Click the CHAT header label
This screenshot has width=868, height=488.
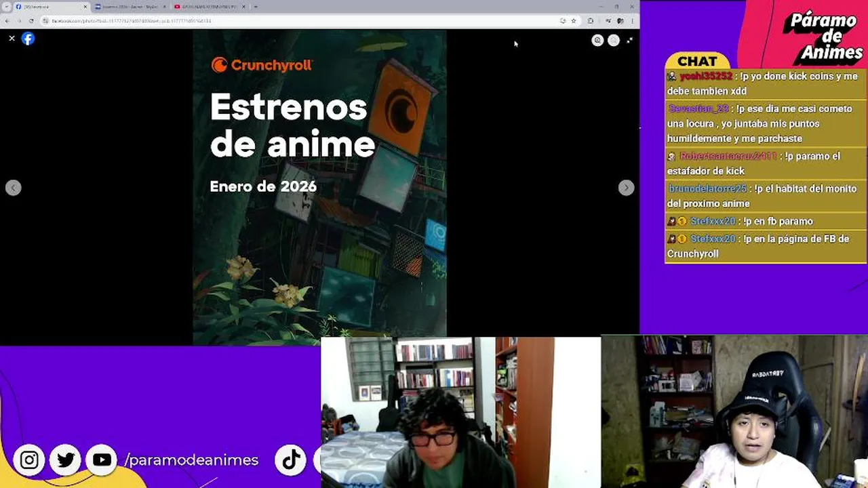696,62
